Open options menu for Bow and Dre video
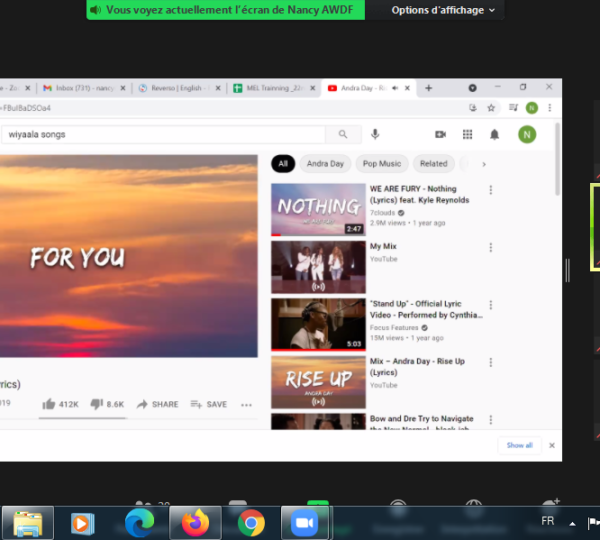The width and height of the screenshot is (600, 540). [491, 420]
